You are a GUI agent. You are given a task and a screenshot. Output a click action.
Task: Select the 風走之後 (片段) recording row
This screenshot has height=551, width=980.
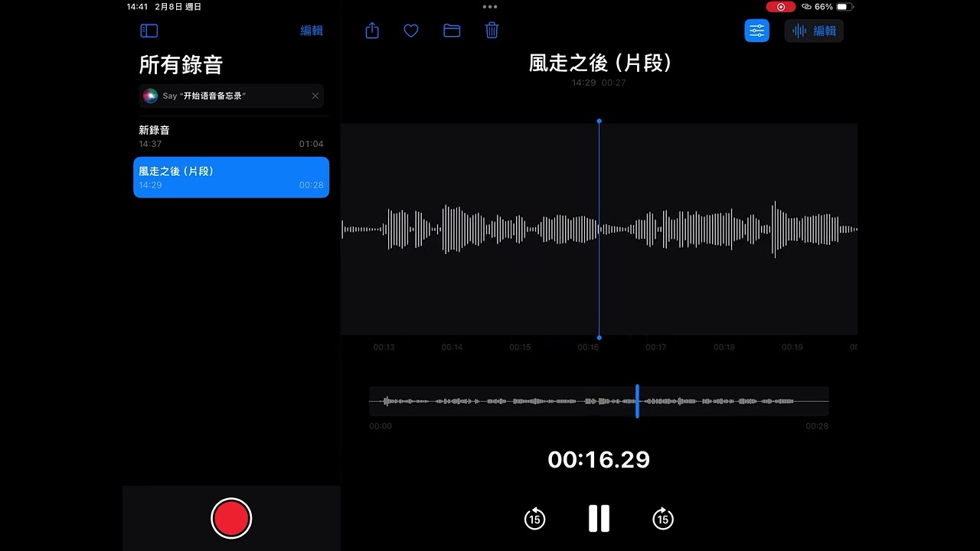tap(231, 178)
